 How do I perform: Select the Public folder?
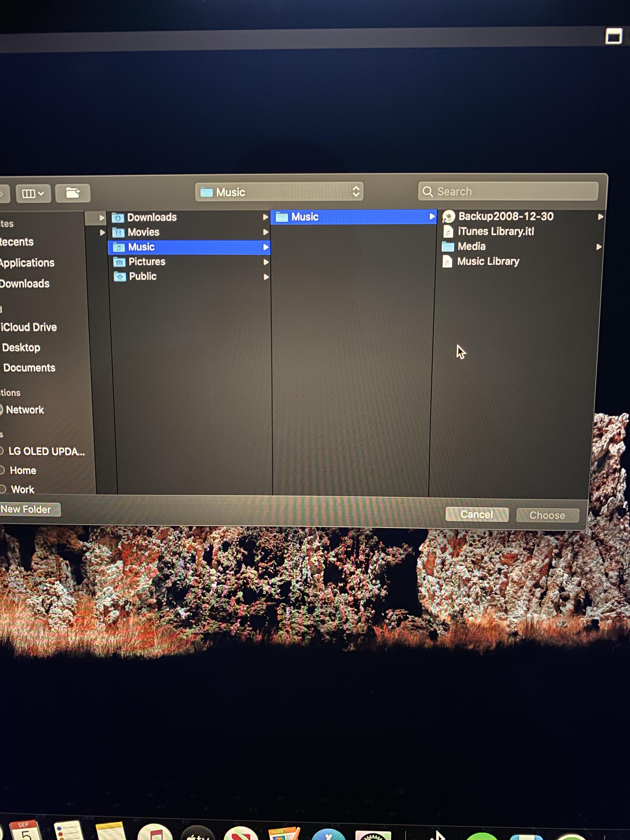(142, 276)
